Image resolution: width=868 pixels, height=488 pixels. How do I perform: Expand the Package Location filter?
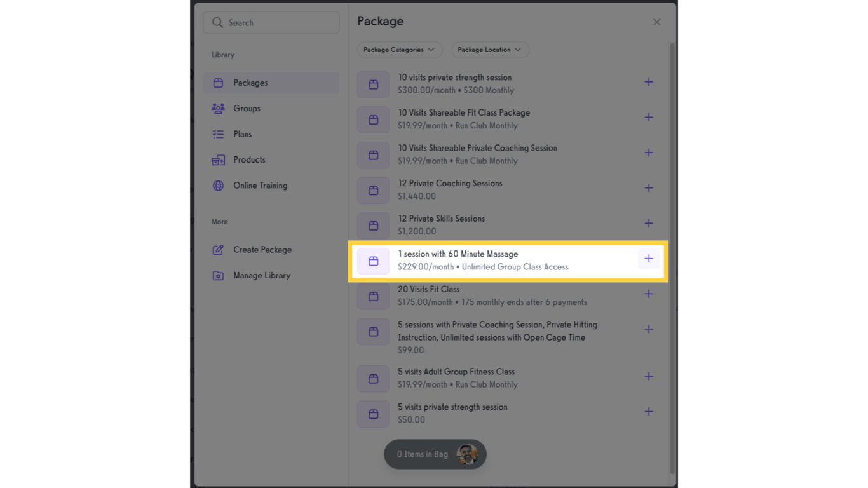[490, 50]
